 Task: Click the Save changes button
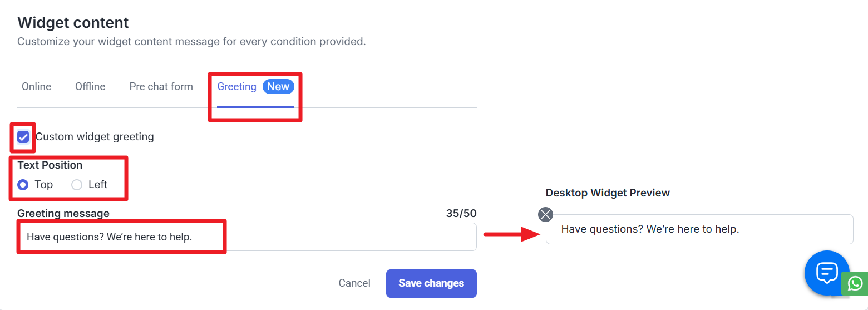coord(431,283)
